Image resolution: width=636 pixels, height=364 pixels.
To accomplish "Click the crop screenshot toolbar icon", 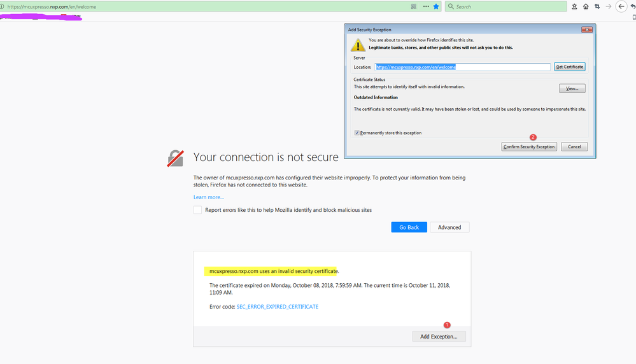I will (x=597, y=6).
